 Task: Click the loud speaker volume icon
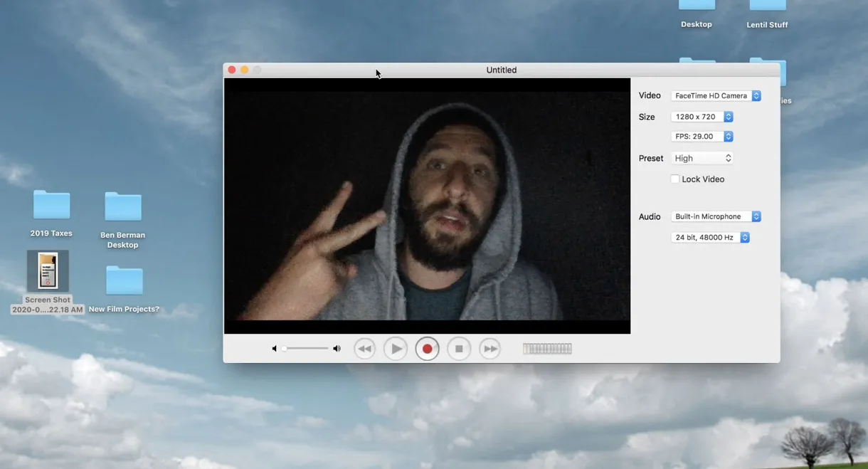(x=337, y=349)
